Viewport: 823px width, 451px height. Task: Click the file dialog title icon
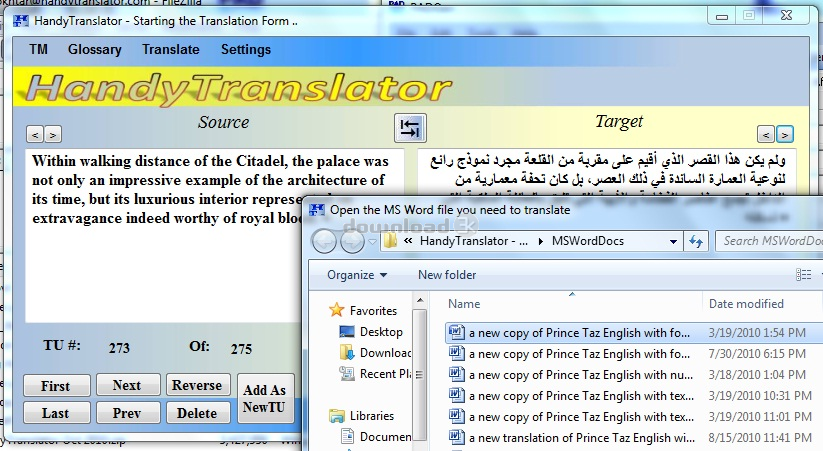pyautogui.click(x=317, y=210)
